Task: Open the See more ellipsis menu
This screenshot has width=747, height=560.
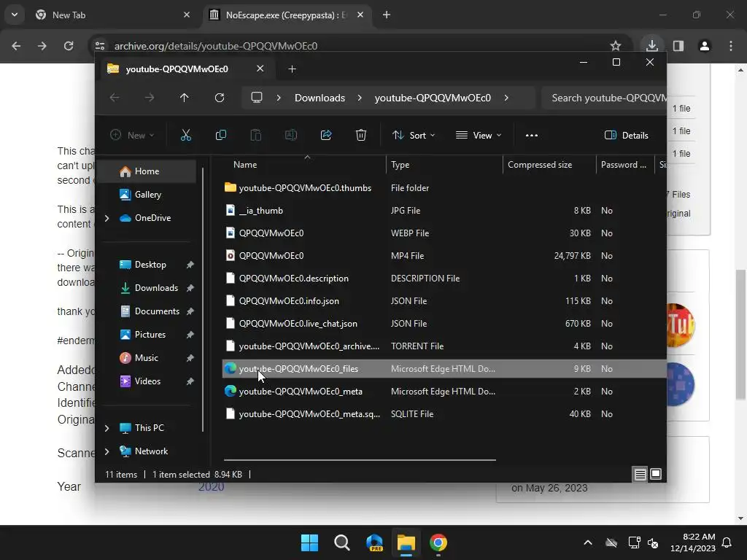Action: (x=532, y=135)
